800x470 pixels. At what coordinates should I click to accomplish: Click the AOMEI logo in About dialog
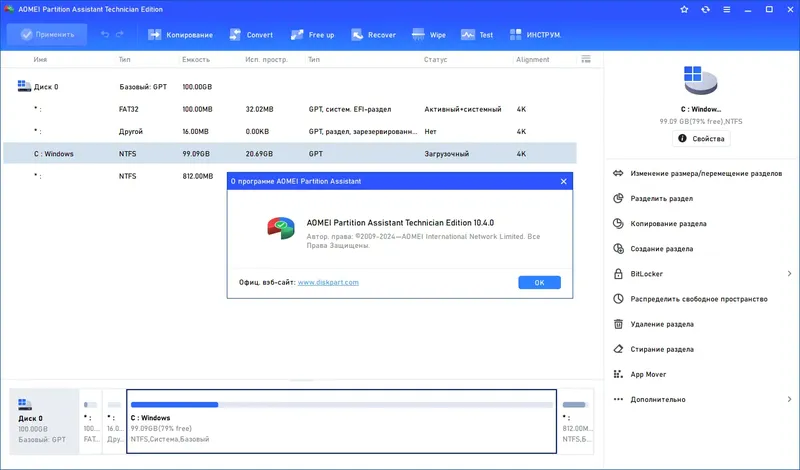point(281,228)
